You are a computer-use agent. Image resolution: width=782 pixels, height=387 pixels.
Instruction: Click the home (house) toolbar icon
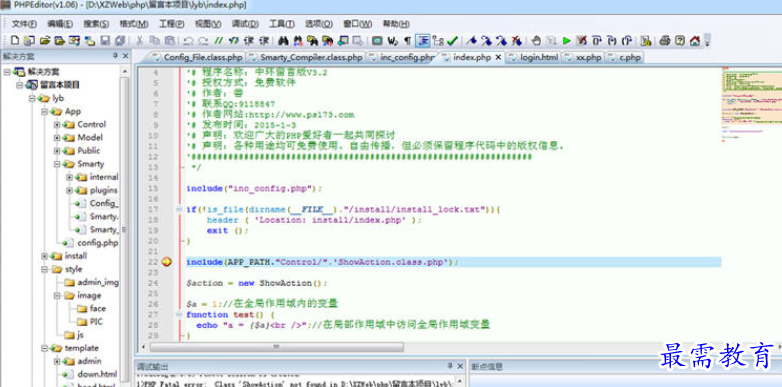coord(694,40)
